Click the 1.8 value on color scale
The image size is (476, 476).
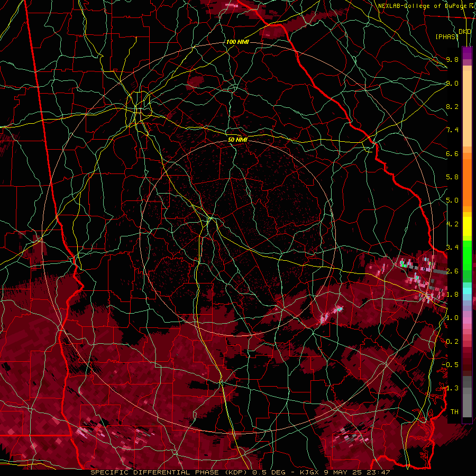pos(452,295)
